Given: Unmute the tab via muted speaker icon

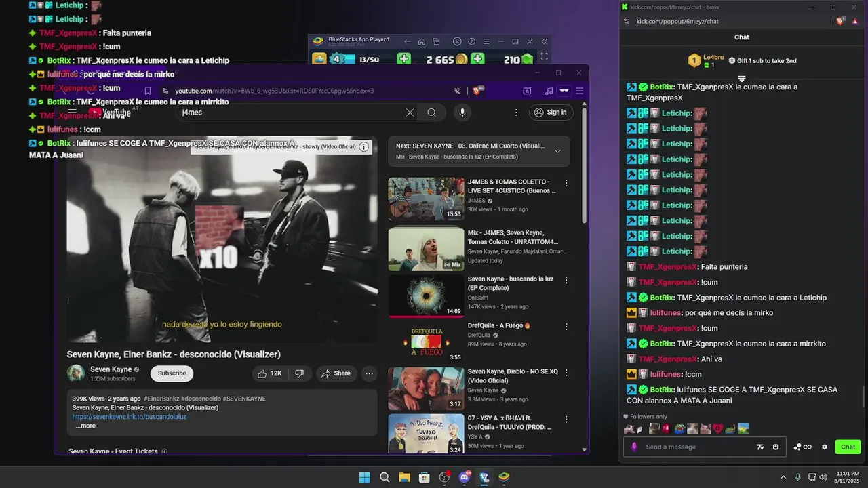Looking at the screenshot, I should (x=458, y=91).
